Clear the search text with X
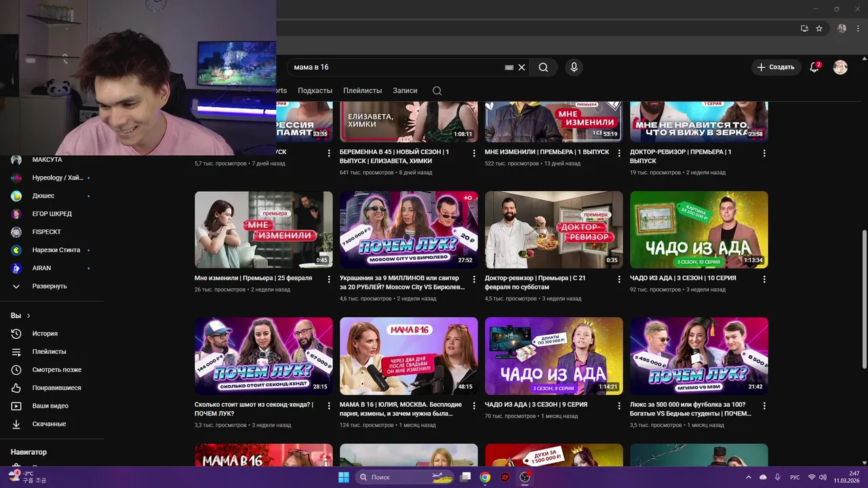868x488 pixels. (521, 67)
